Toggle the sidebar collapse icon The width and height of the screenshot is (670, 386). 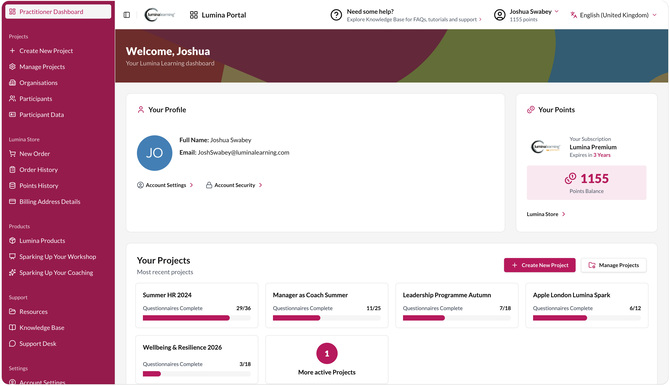tap(126, 15)
